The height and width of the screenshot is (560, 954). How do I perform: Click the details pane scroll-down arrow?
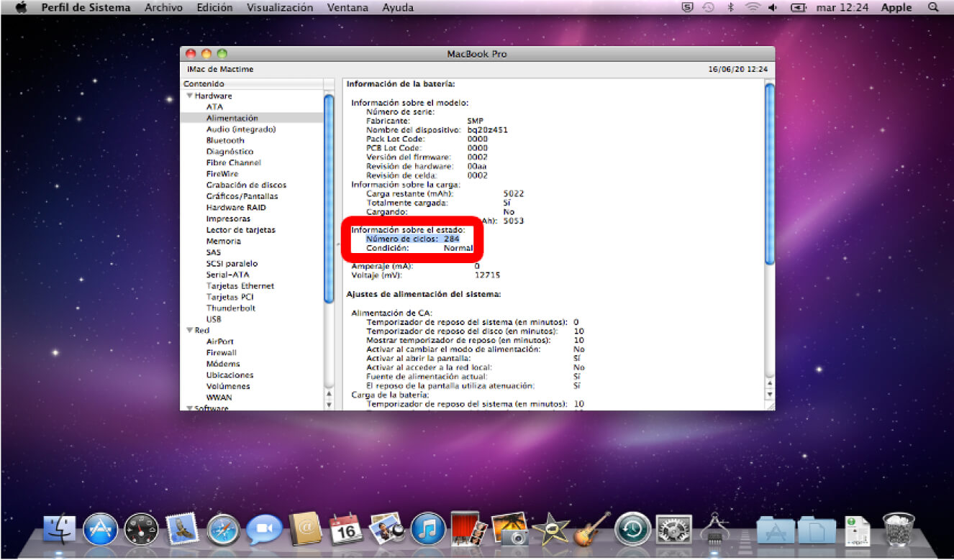(769, 395)
